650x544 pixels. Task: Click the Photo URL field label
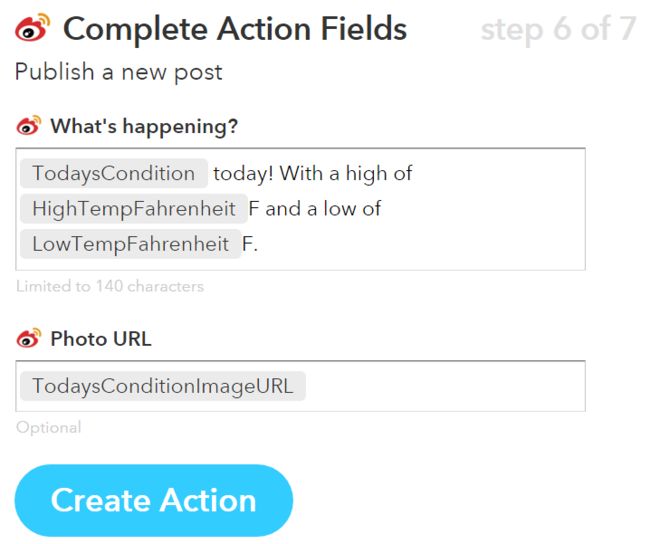[x=101, y=339]
